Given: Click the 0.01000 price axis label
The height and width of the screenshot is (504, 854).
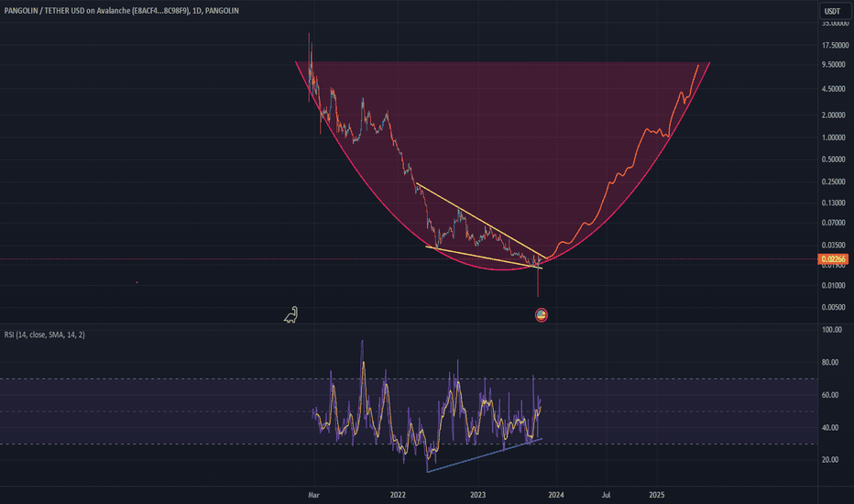Looking at the screenshot, I should click(833, 286).
